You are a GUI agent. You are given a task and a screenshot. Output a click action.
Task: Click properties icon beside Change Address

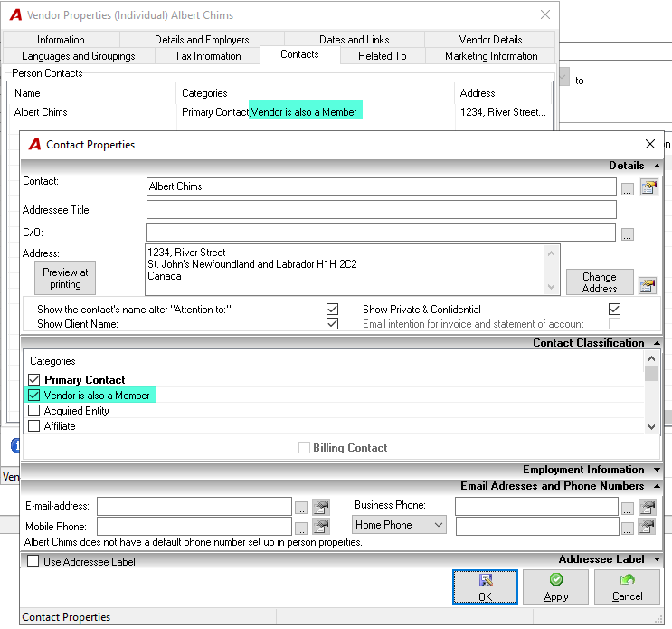[648, 285]
